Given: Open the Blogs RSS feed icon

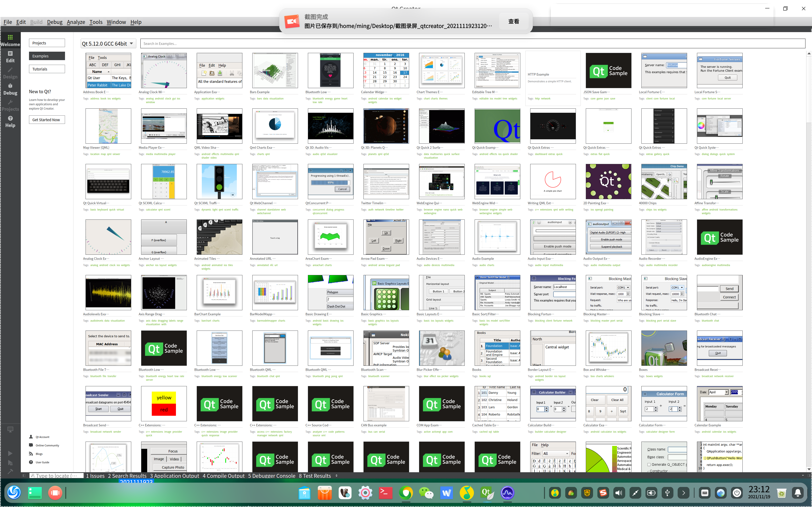Looking at the screenshot, I should click(31, 454).
